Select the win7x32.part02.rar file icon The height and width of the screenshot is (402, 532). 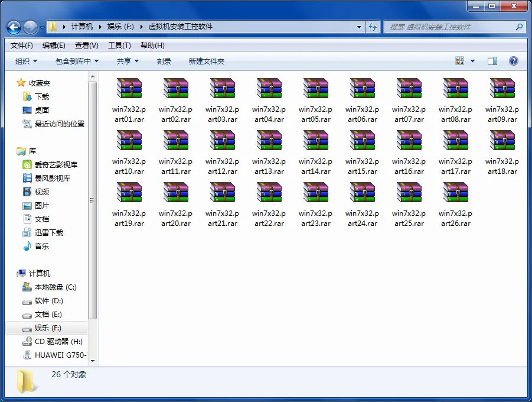[x=176, y=88]
